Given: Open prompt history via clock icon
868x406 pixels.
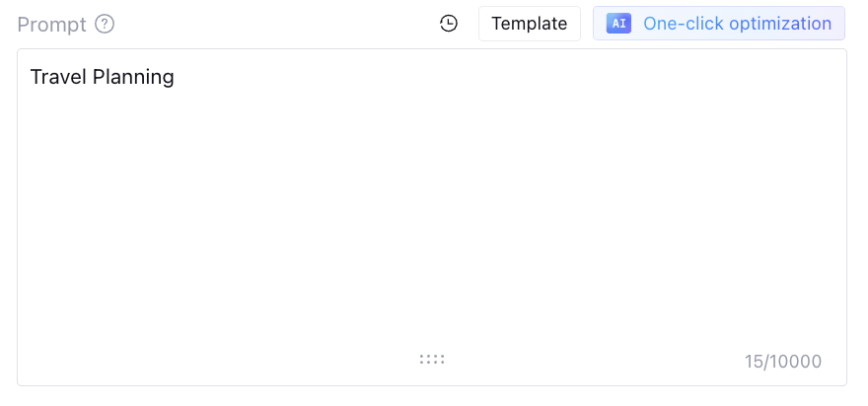Looking at the screenshot, I should [449, 24].
